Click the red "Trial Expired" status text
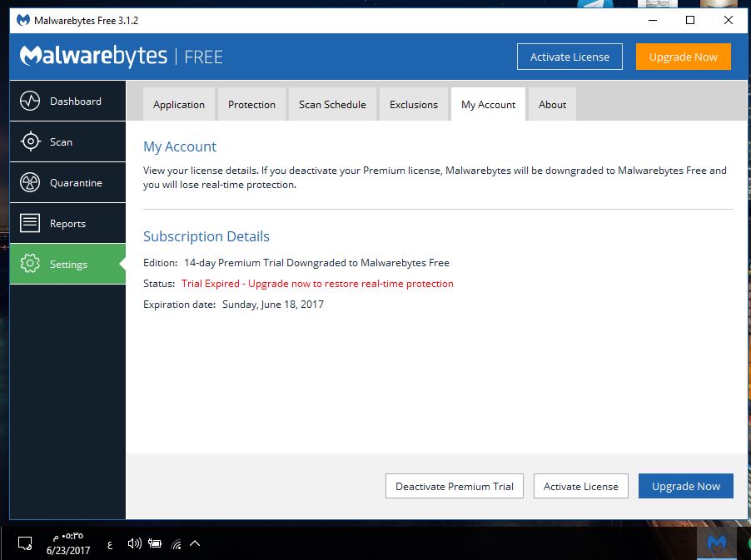Image resolution: width=751 pixels, height=560 pixels. click(317, 284)
